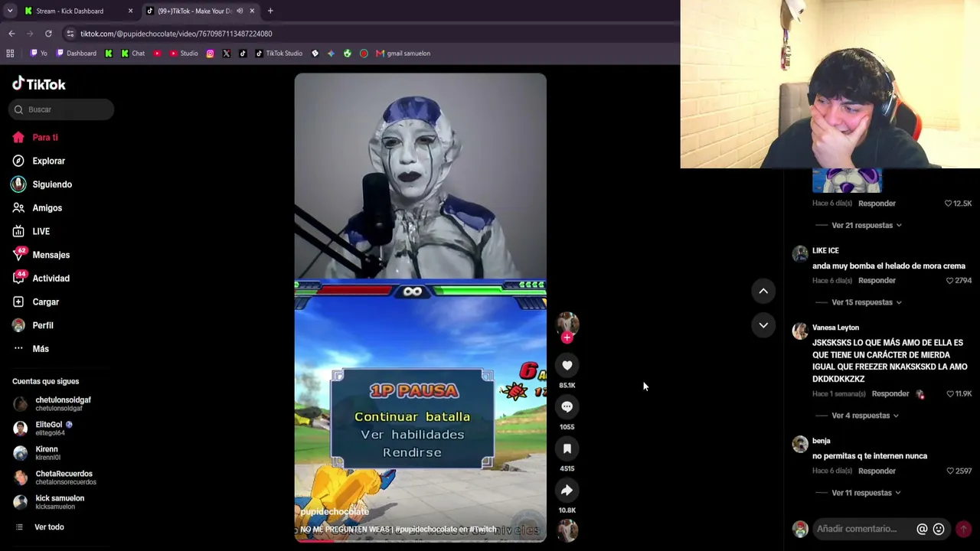980x551 pixels.
Task: Like LIKE ICE's comment heart
Action: pos(949,281)
